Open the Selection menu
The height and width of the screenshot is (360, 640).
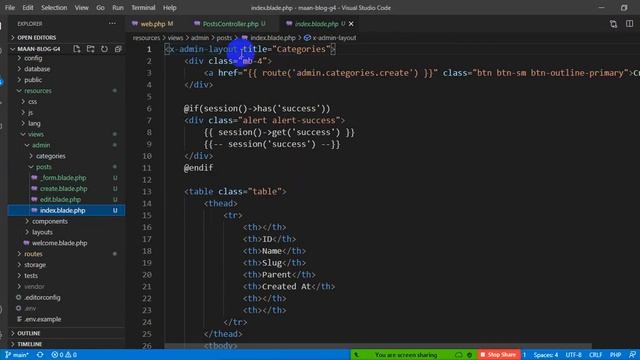[x=54, y=8]
